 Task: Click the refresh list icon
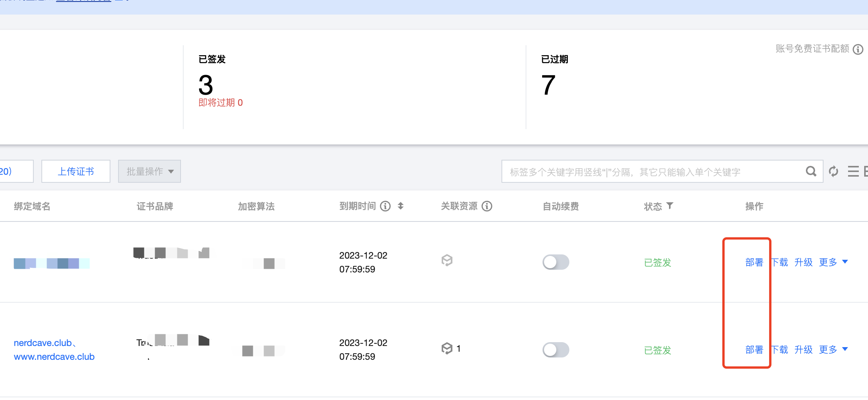click(x=833, y=171)
